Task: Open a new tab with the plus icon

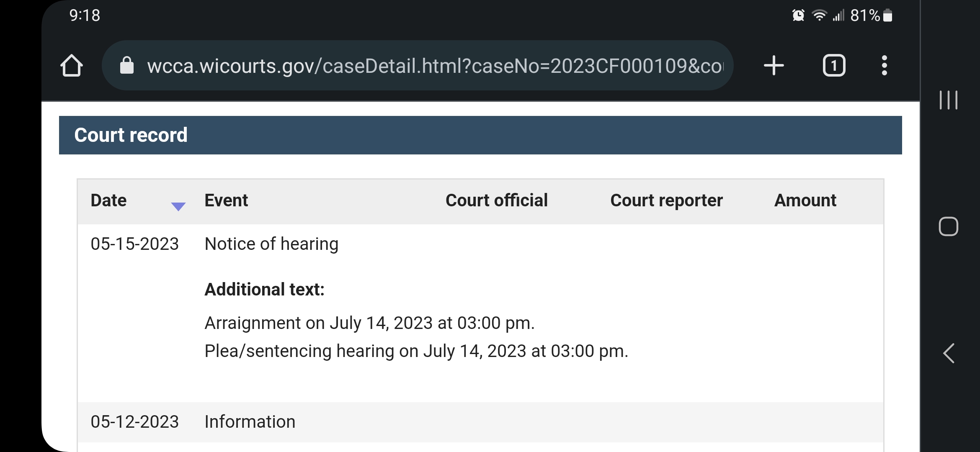Action: coord(774,66)
